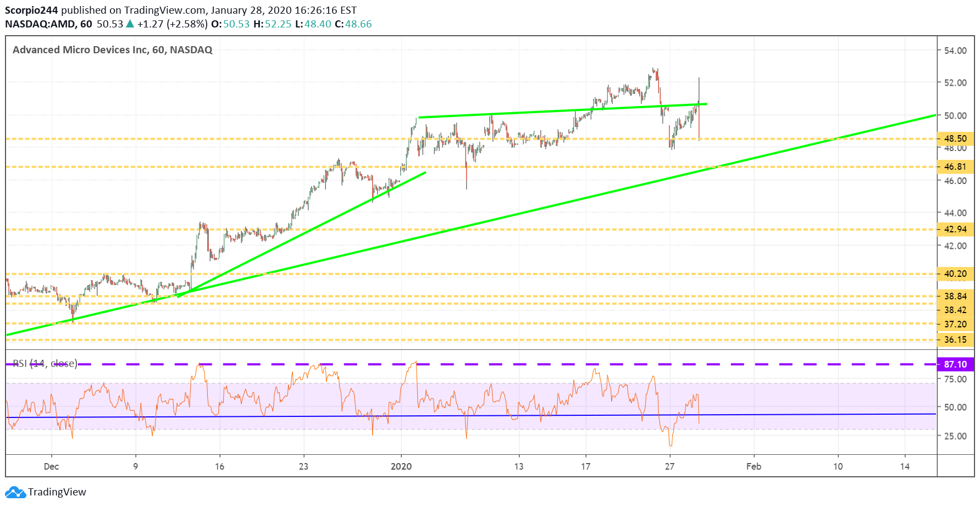This screenshot has width=980, height=507.
Task: Click the 52.00 price axis value
Action: click(955, 83)
